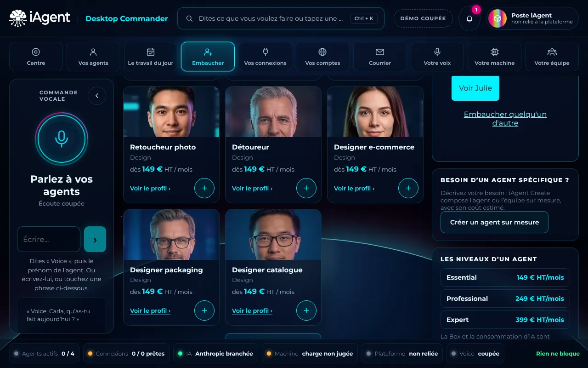Select the Professional level row
The width and height of the screenshot is (588, 368).
[505, 299]
